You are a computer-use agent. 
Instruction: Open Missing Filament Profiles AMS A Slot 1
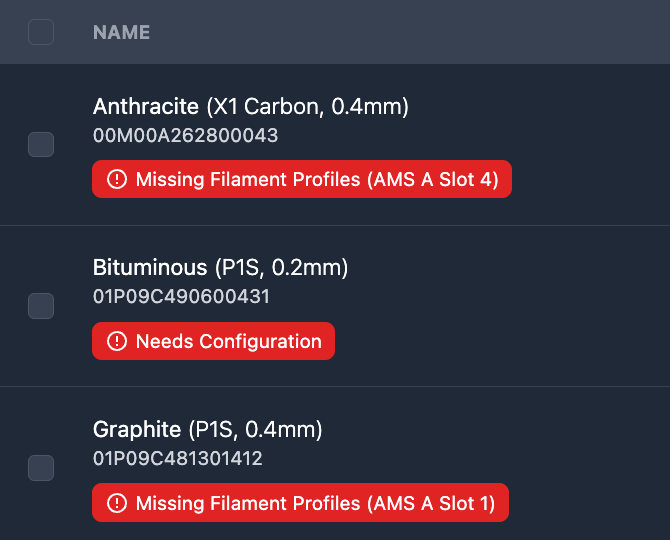coord(300,504)
